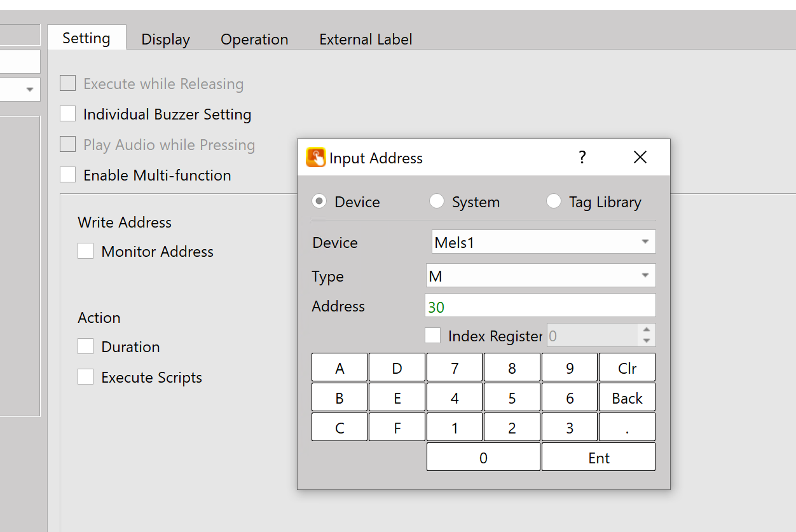This screenshot has height=532, width=796.
Task: Click the Address input field
Action: click(x=540, y=306)
